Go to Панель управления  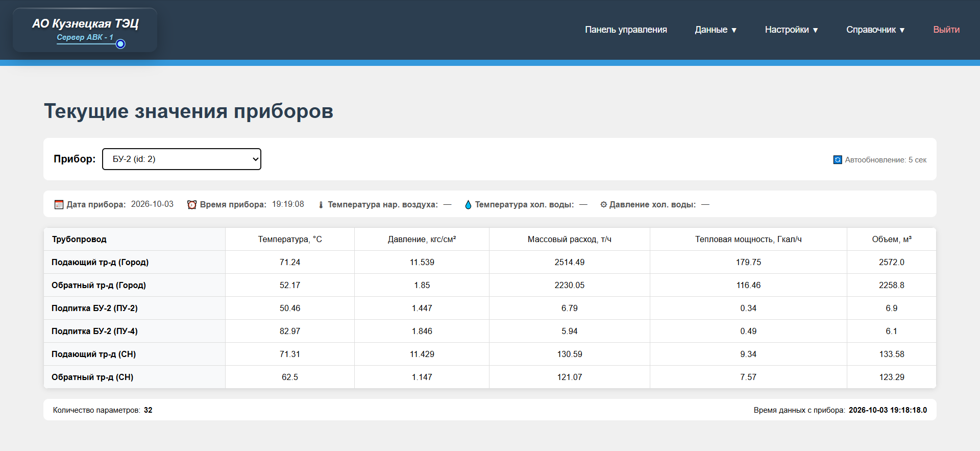click(x=626, y=30)
